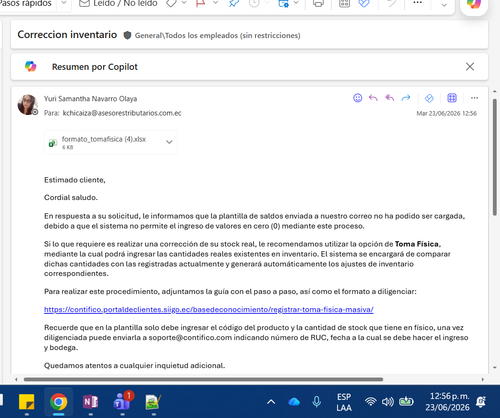Open Copilot from the top-right icon
500x418 pixels.
pos(474,4)
